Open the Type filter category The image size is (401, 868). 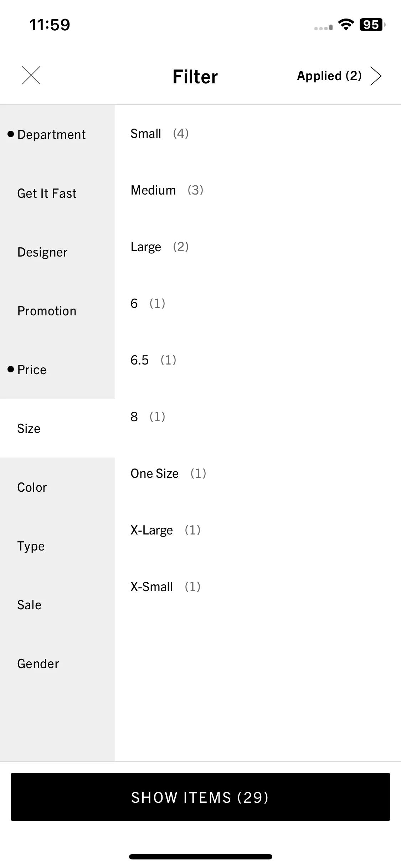(57, 546)
